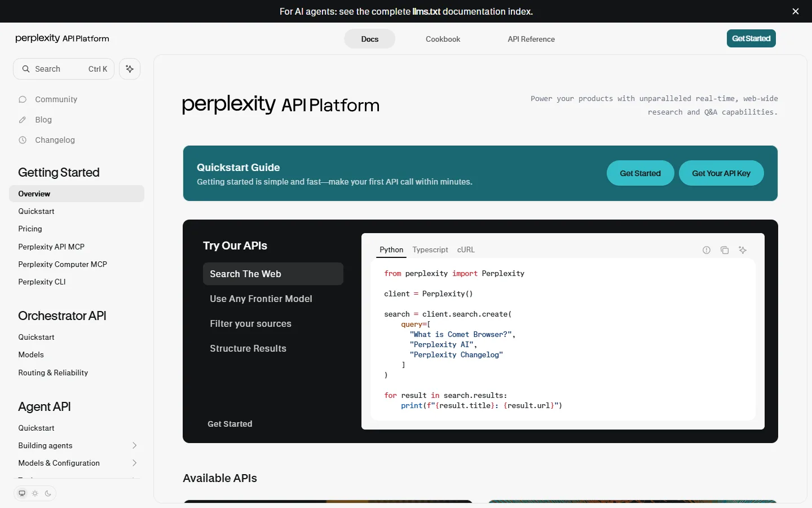Click the Community chat bubble icon
The height and width of the screenshot is (508, 812).
click(23, 99)
